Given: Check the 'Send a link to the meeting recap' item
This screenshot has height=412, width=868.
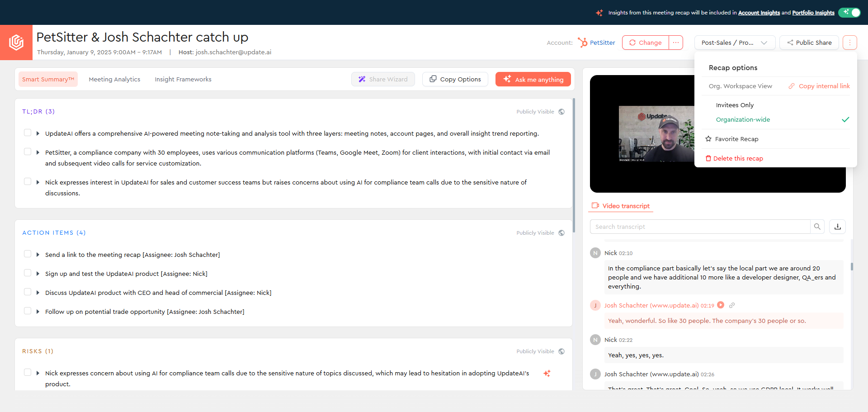Looking at the screenshot, I should coord(28,254).
